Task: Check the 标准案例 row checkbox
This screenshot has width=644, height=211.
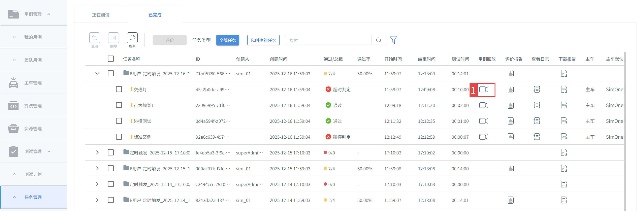Action: [119, 137]
